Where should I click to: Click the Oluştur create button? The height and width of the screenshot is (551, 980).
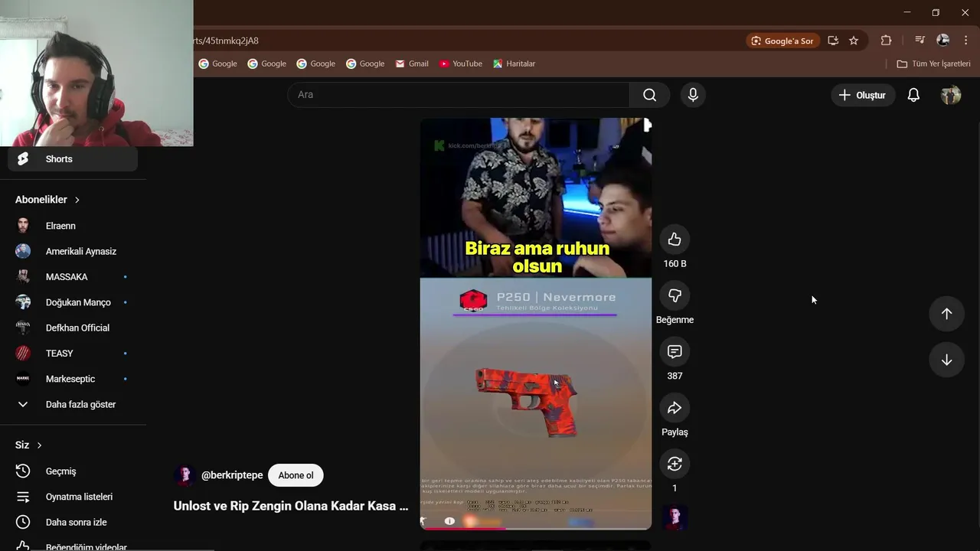point(863,95)
